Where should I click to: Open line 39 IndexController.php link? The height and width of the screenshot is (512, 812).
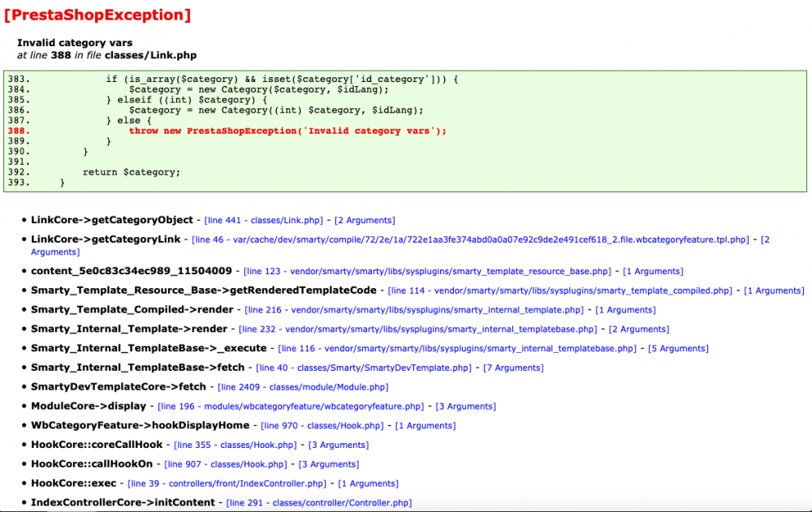(x=227, y=484)
